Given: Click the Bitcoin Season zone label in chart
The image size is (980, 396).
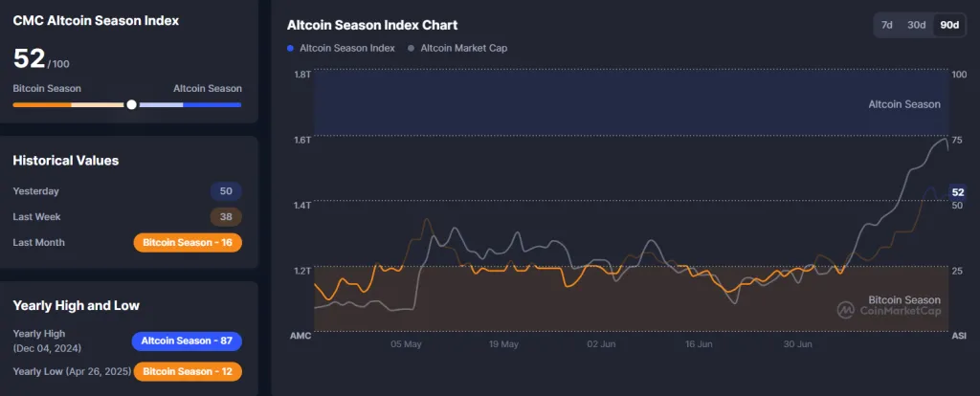Looking at the screenshot, I should (x=903, y=299).
